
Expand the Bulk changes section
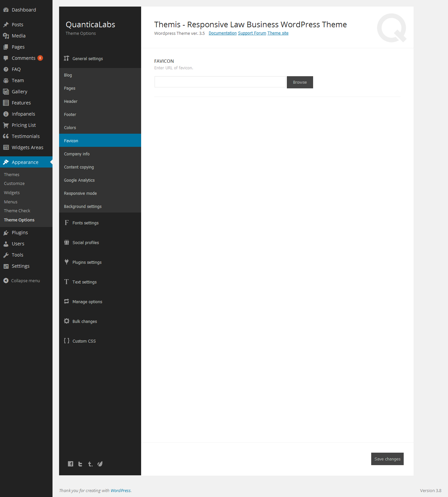tap(100, 321)
